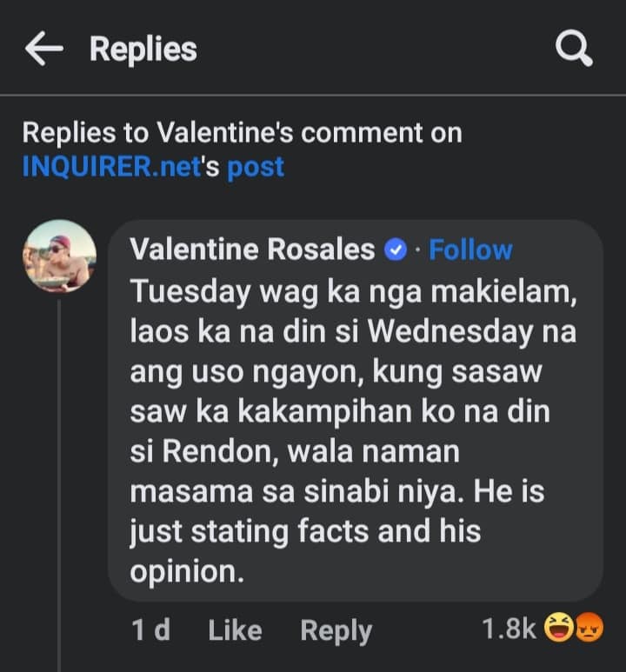Viewport: 626px width, 672px height.
Task: Like Valentine's comment
Action: pyautogui.click(x=235, y=630)
